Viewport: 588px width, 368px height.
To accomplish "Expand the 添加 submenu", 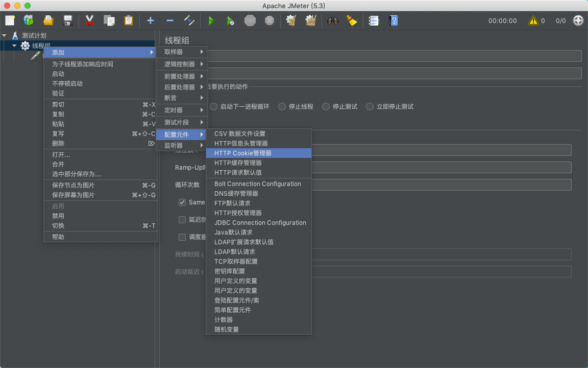I will (x=100, y=52).
